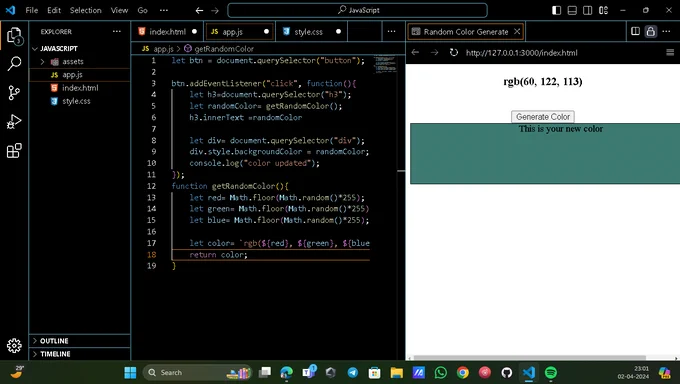The image size is (680, 384).
Task: Open the Customize Layout icon
Action: 603,10
